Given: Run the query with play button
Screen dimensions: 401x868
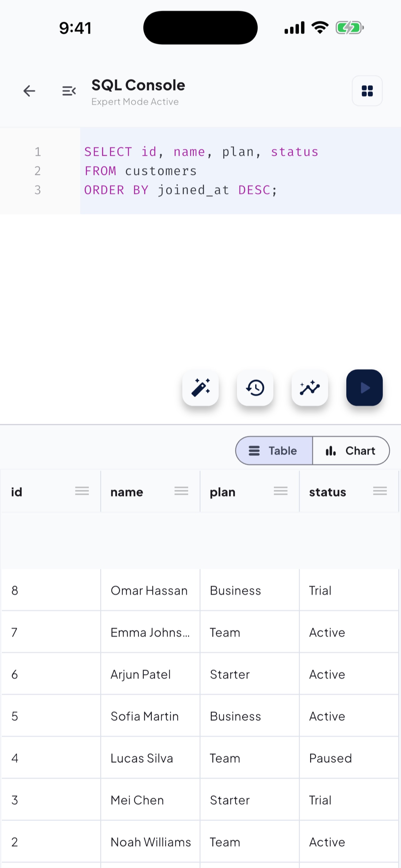Looking at the screenshot, I should click(364, 388).
